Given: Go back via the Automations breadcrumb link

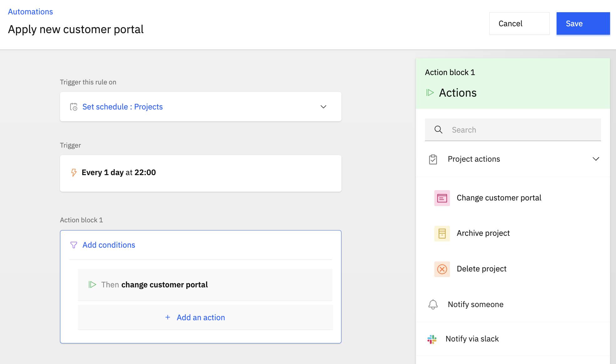Looking at the screenshot, I should pos(30,12).
